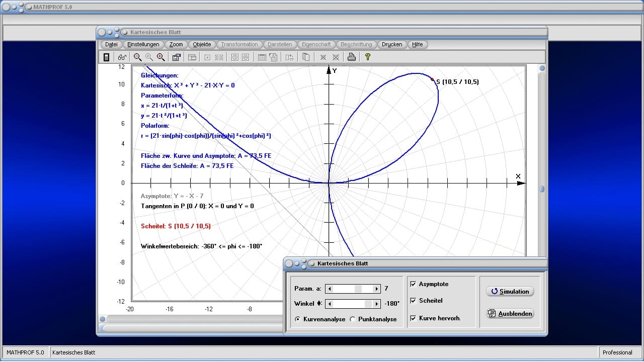Viewport: 644px width, 362px height.
Task: Zoom in with the plus magnifier
Action: point(160,57)
